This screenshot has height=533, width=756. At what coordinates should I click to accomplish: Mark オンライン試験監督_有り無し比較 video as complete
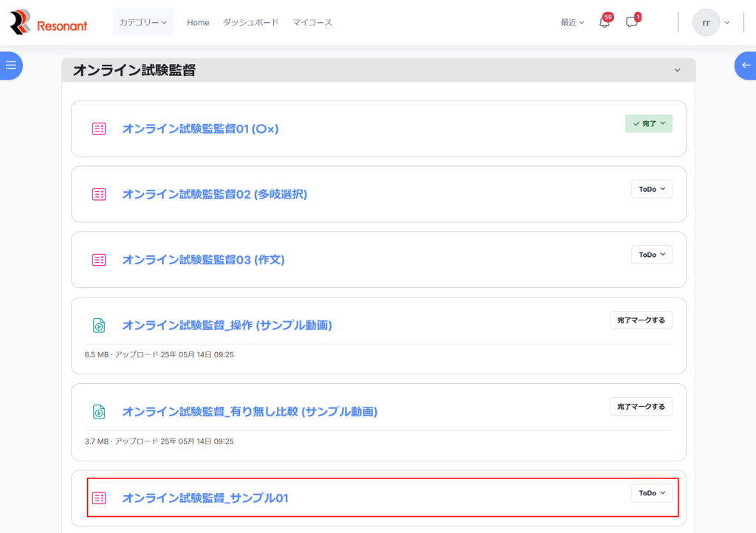(641, 407)
